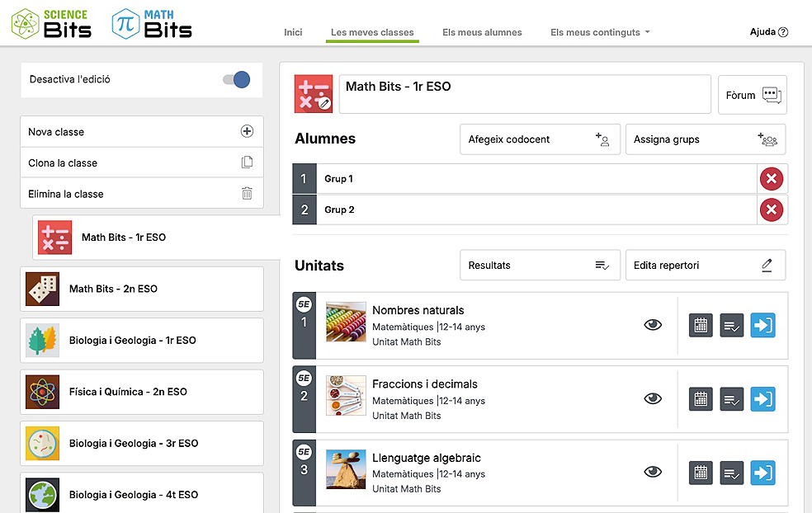
Task: Click the class name field Math Bits - 1r ESO
Action: coord(524,94)
